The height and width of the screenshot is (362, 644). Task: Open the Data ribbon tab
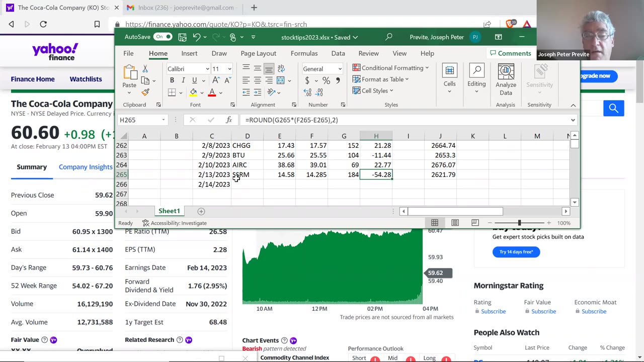click(x=338, y=53)
